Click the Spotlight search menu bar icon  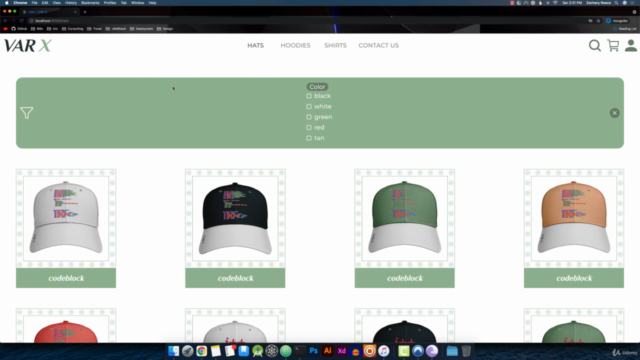[616, 3]
